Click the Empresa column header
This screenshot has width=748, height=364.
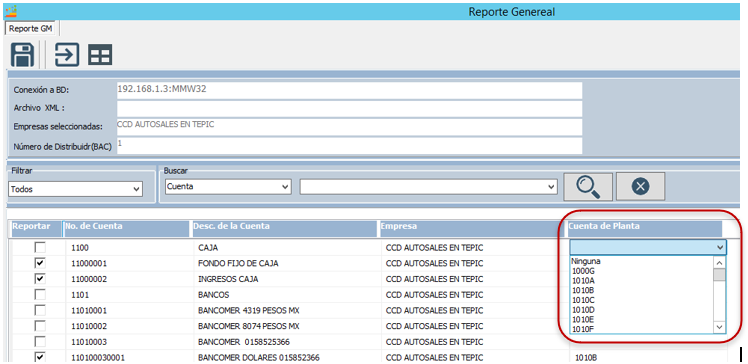[x=472, y=229]
